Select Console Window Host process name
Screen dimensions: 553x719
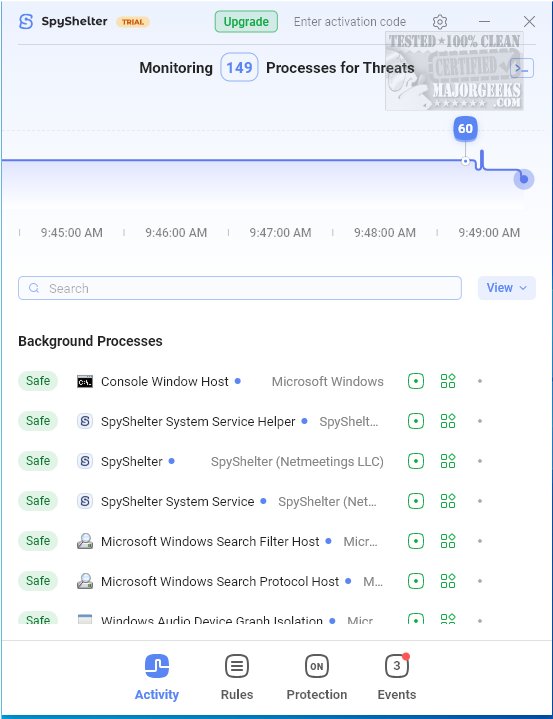pyautogui.click(x=165, y=382)
